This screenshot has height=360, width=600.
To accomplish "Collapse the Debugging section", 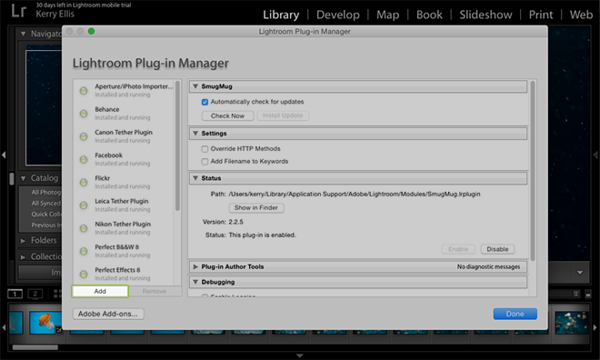I will click(196, 282).
